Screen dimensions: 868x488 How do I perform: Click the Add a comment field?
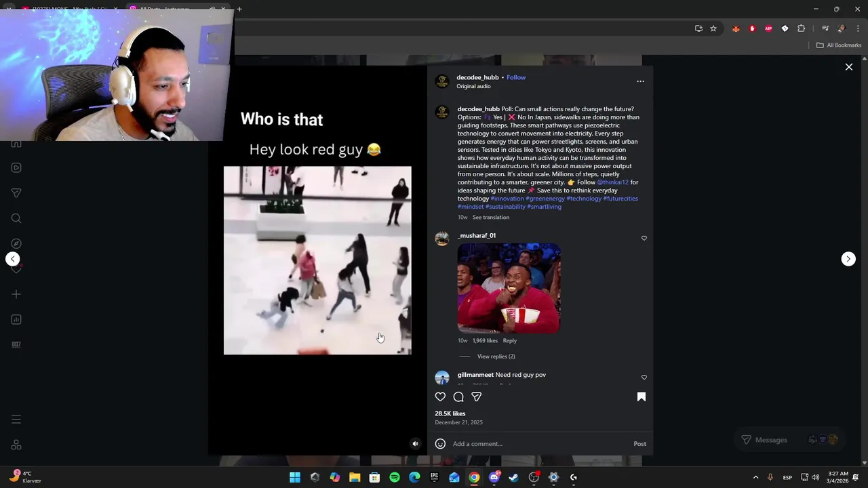click(x=540, y=444)
